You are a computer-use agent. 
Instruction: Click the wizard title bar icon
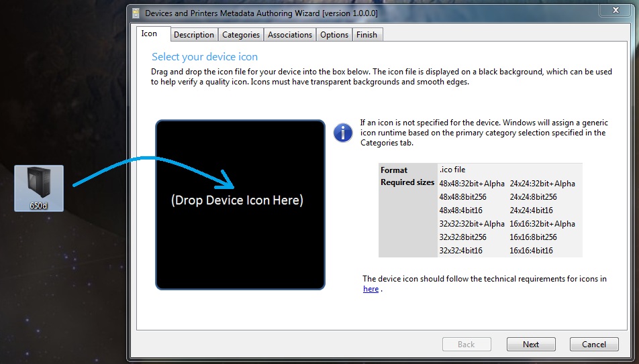[136, 13]
